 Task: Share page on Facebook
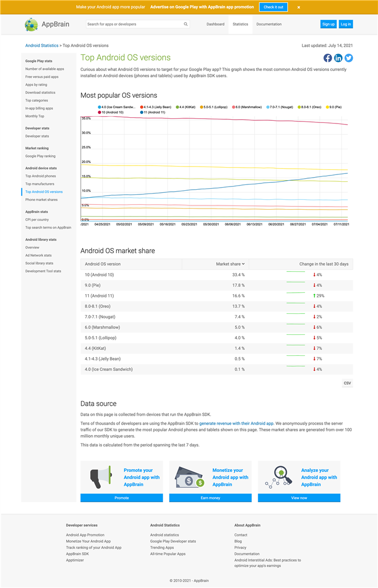(328, 58)
